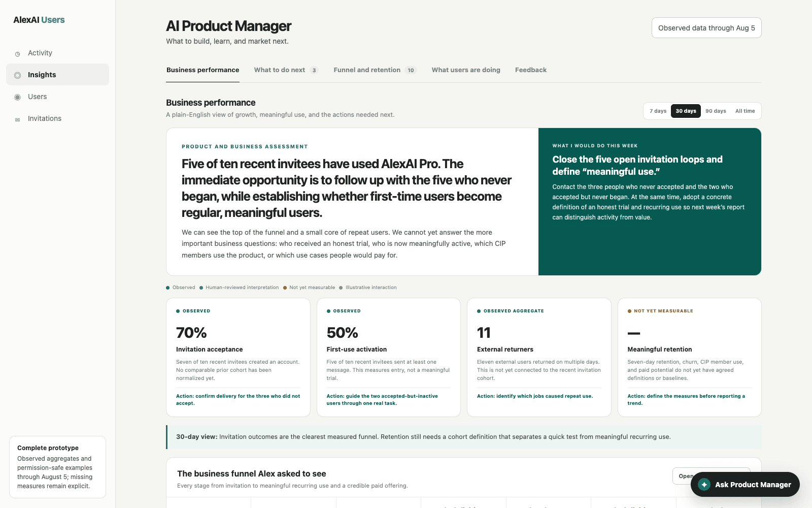Image resolution: width=812 pixels, height=508 pixels.
Task: Open the What users are doing tab
Action: click(466, 70)
